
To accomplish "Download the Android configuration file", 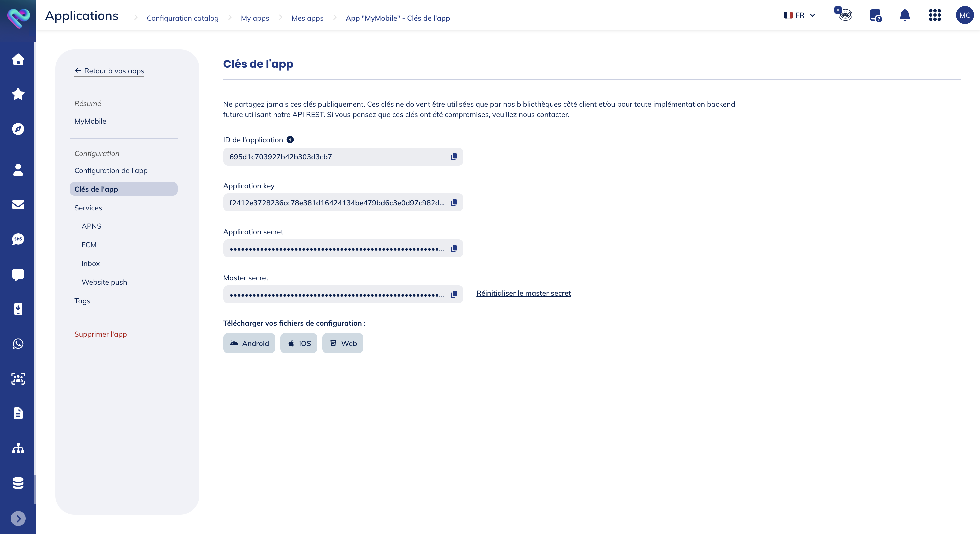I will tap(249, 343).
